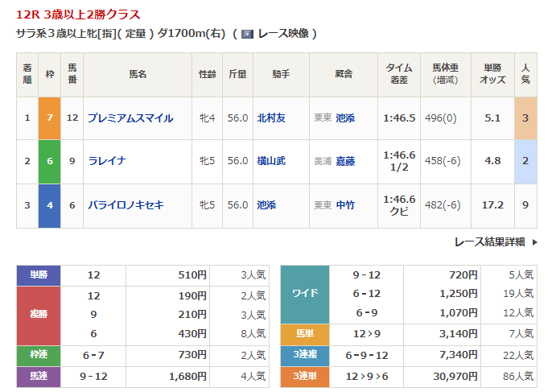Open trainer 中竹's profile
The width and height of the screenshot is (552, 392).
pyautogui.click(x=345, y=205)
